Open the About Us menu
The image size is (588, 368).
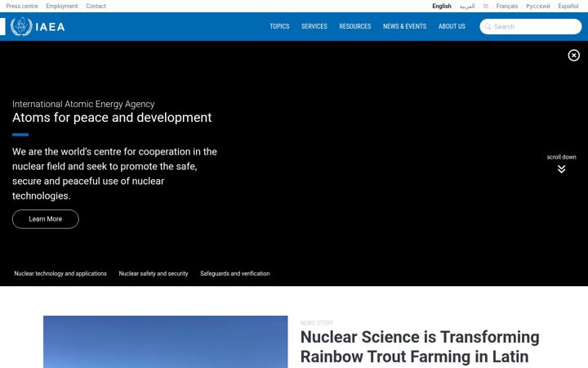click(x=452, y=26)
